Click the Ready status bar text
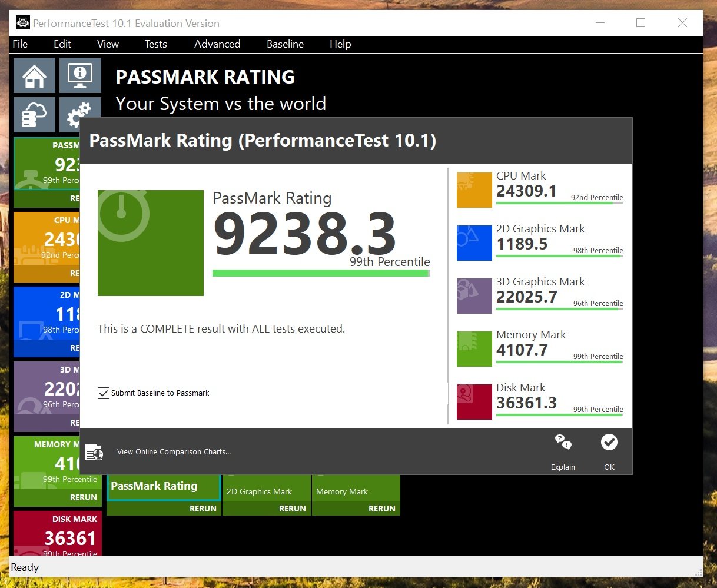Screen dimensions: 717x588 (25, 567)
